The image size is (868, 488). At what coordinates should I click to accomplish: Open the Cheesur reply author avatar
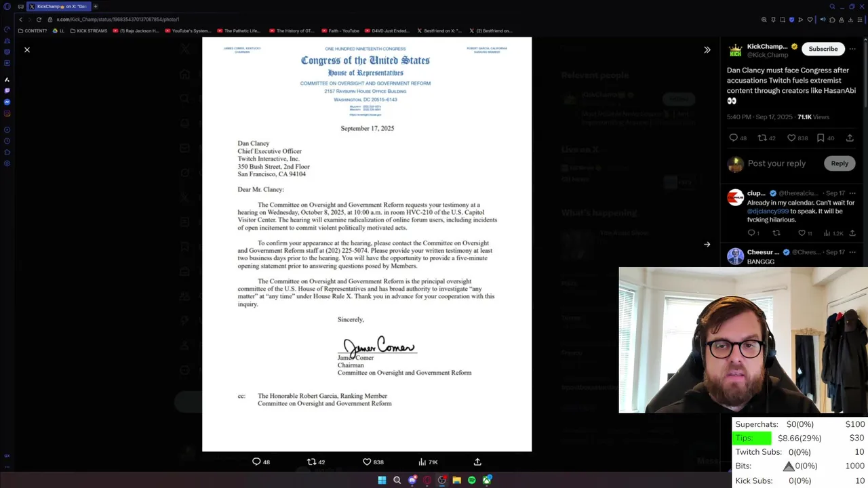735,256
